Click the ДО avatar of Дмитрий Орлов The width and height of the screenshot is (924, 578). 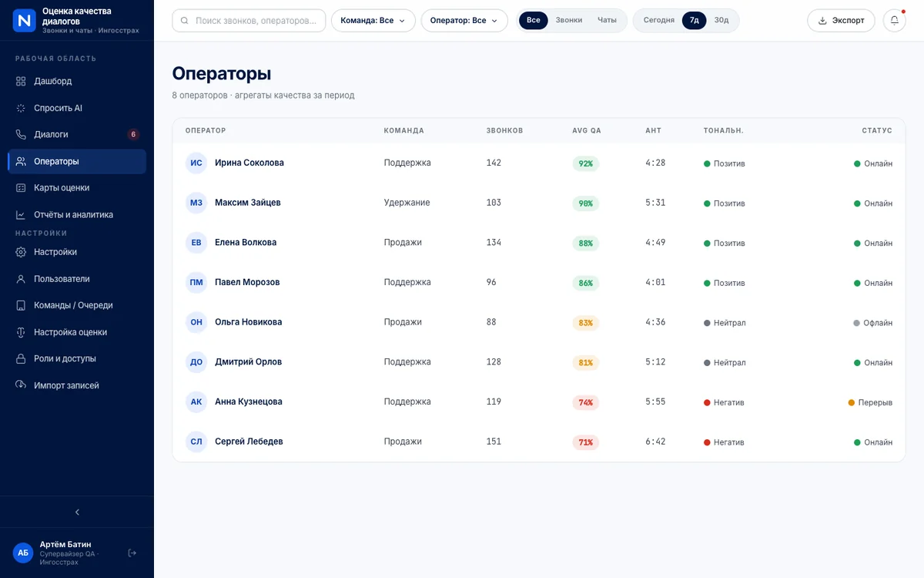tap(196, 362)
